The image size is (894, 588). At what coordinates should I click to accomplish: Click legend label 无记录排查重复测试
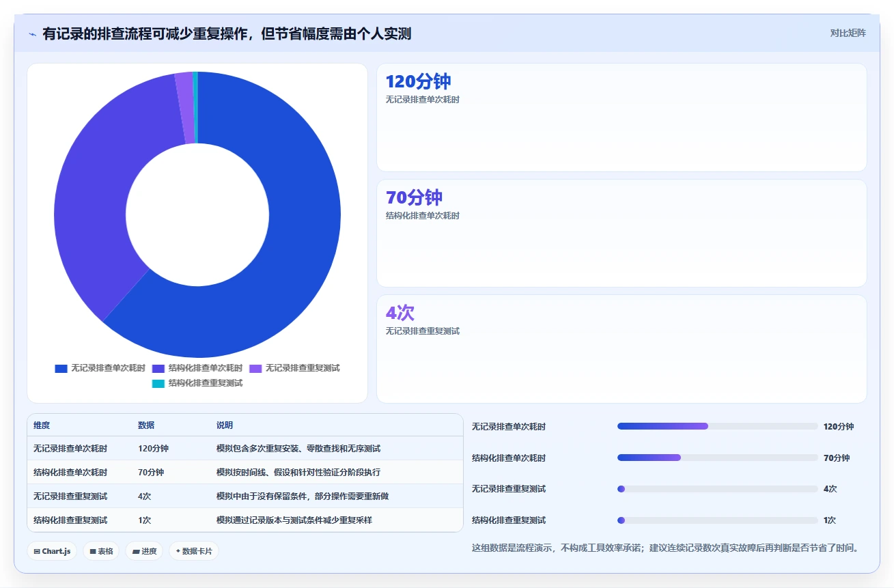pyautogui.click(x=303, y=368)
